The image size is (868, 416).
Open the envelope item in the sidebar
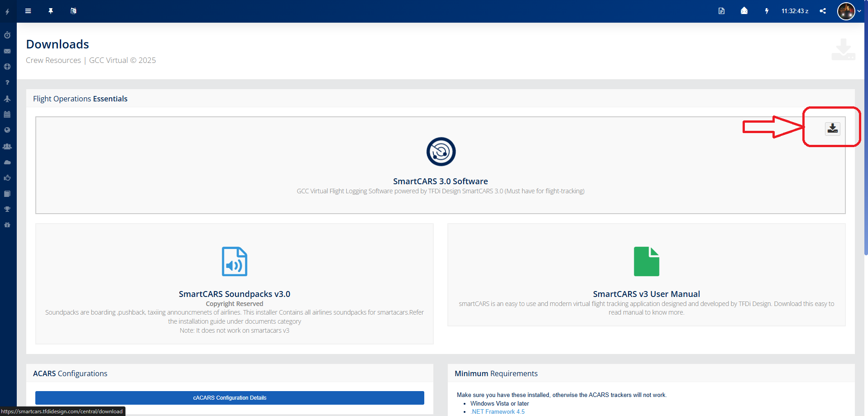[7, 51]
